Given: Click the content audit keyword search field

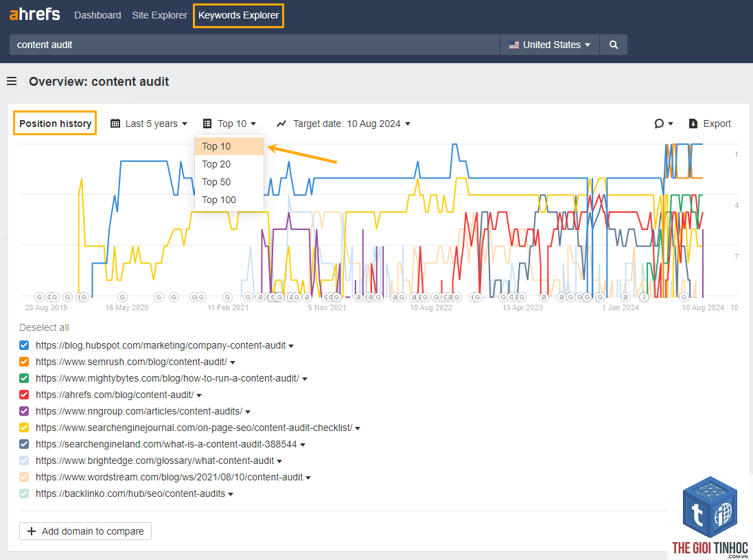Looking at the screenshot, I should coord(255,45).
